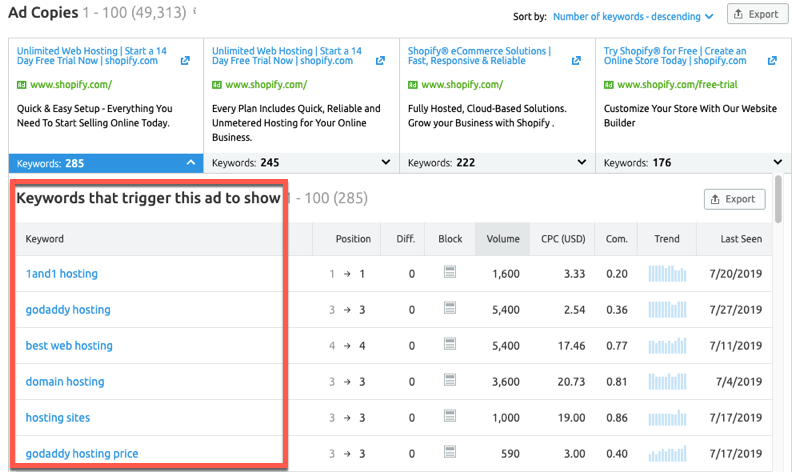Open external link icon on first ad copy

(185, 61)
